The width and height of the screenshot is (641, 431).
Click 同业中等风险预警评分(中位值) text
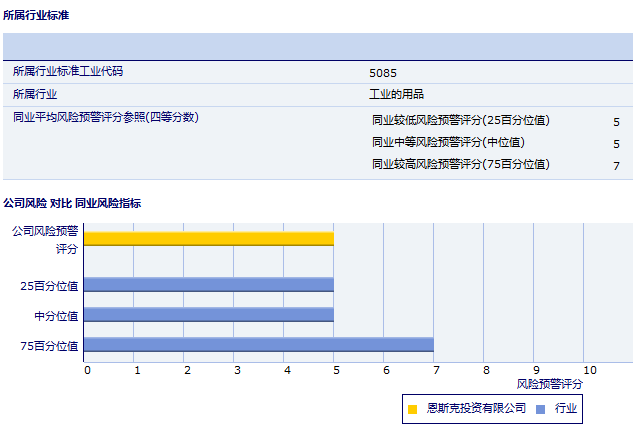pyautogui.click(x=447, y=143)
